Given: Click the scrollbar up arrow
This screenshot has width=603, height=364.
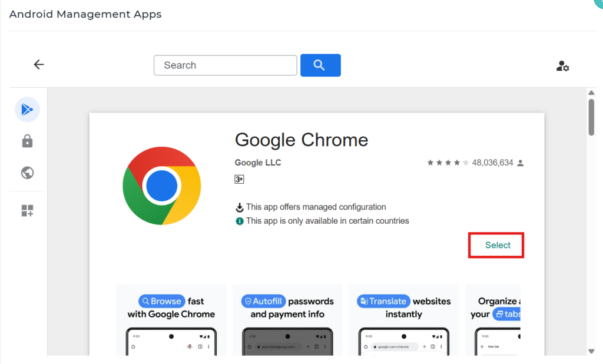Looking at the screenshot, I should [591, 93].
